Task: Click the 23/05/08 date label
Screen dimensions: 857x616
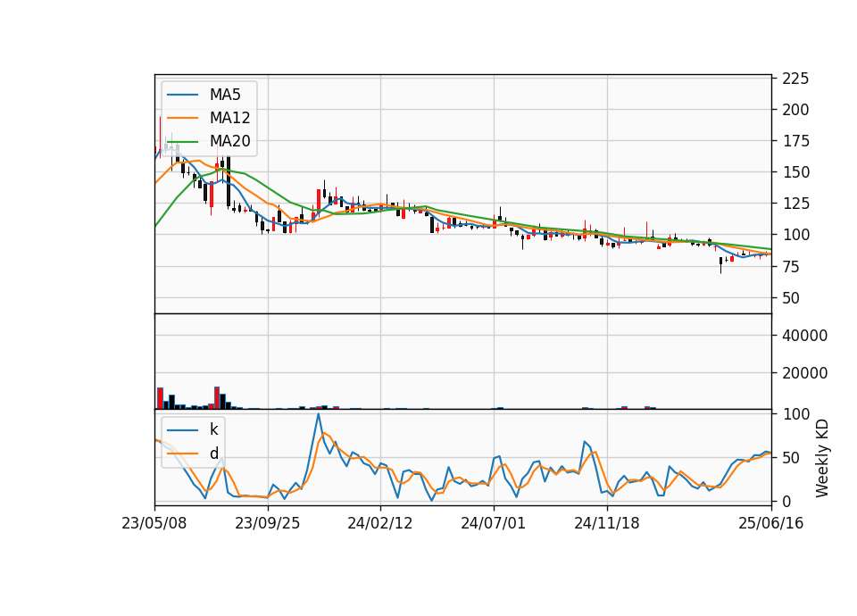Action: [154, 523]
